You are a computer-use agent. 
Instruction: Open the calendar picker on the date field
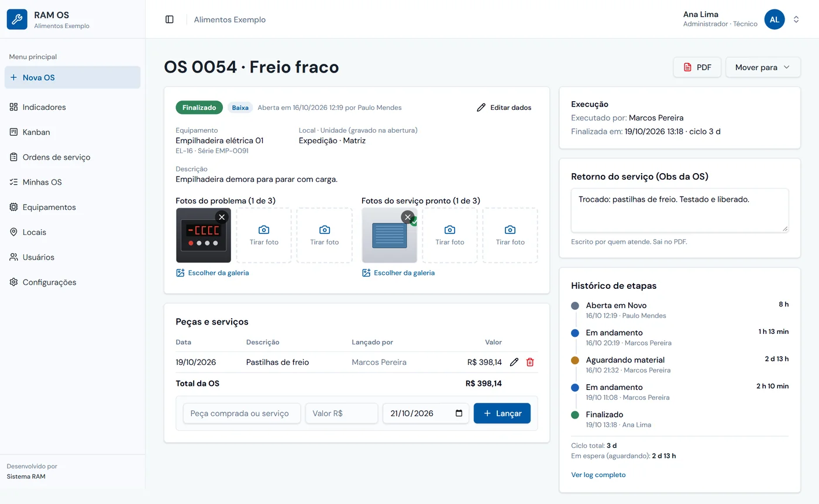[459, 413]
